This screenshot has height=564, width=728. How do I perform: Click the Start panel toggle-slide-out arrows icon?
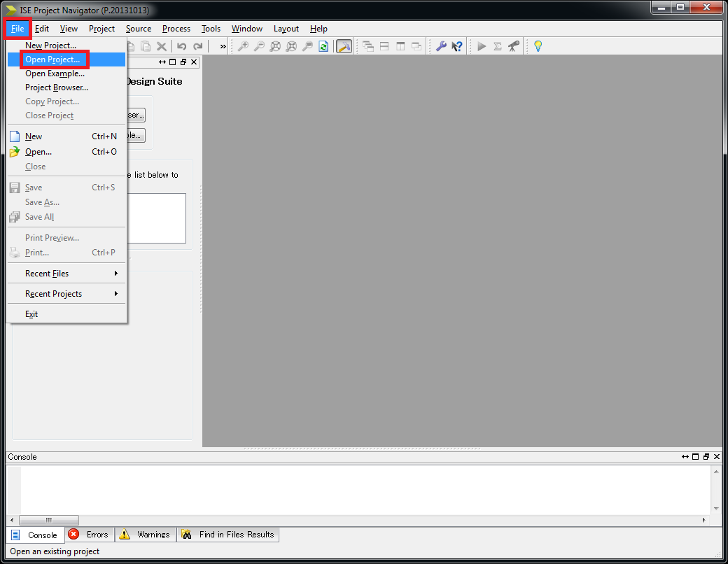[x=162, y=62]
